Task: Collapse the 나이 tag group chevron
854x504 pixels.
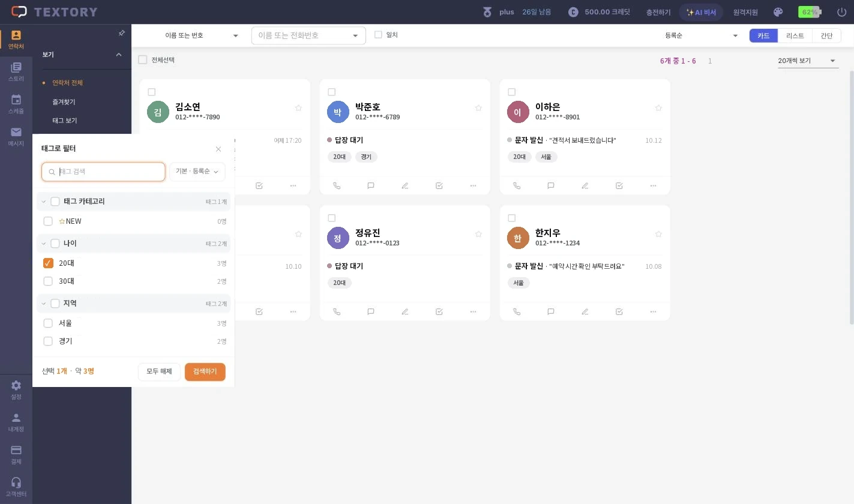Action: pyautogui.click(x=44, y=244)
